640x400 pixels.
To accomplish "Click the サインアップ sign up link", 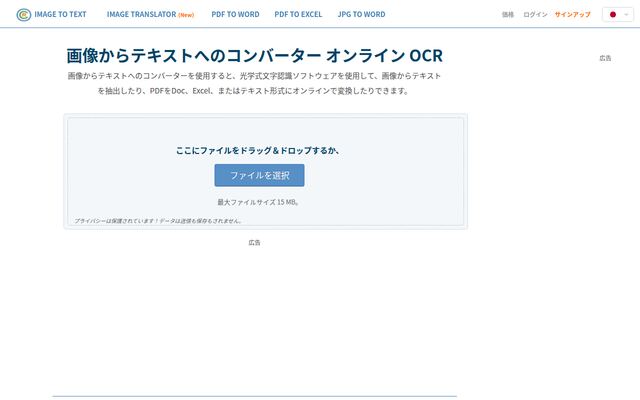I will [572, 14].
